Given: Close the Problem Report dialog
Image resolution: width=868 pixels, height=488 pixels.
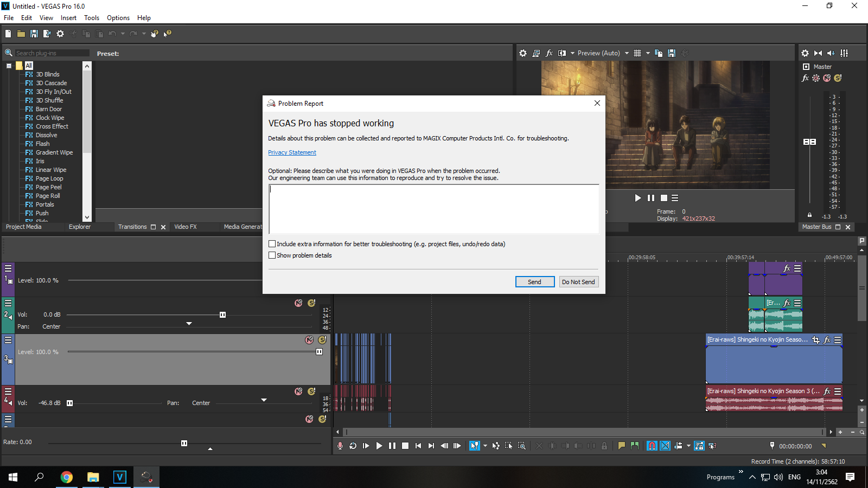Looking at the screenshot, I should tap(597, 103).
